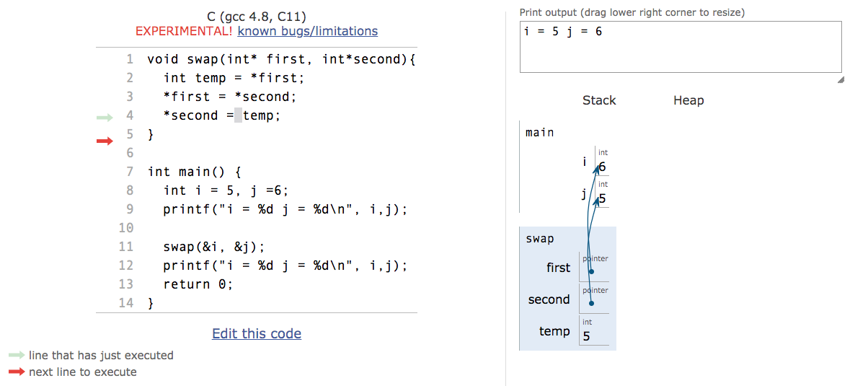Click the arrowhead pointing at variable i
This screenshot has width=868, height=386.
click(x=598, y=169)
